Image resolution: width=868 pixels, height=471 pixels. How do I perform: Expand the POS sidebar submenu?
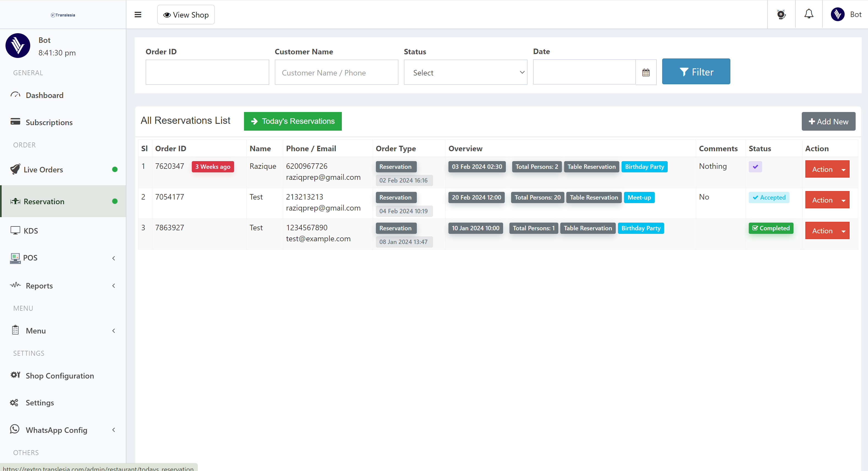tap(63, 258)
